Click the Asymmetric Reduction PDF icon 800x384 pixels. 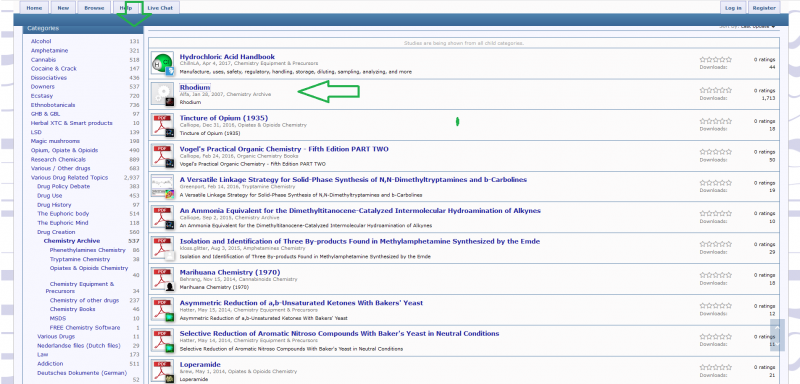[x=163, y=310]
